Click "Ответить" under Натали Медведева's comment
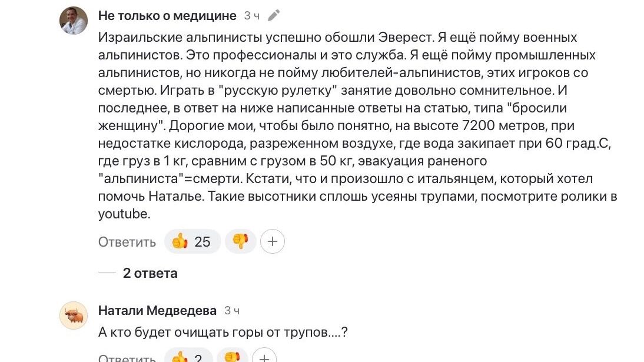The height and width of the screenshot is (362, 644). [127, 358]
